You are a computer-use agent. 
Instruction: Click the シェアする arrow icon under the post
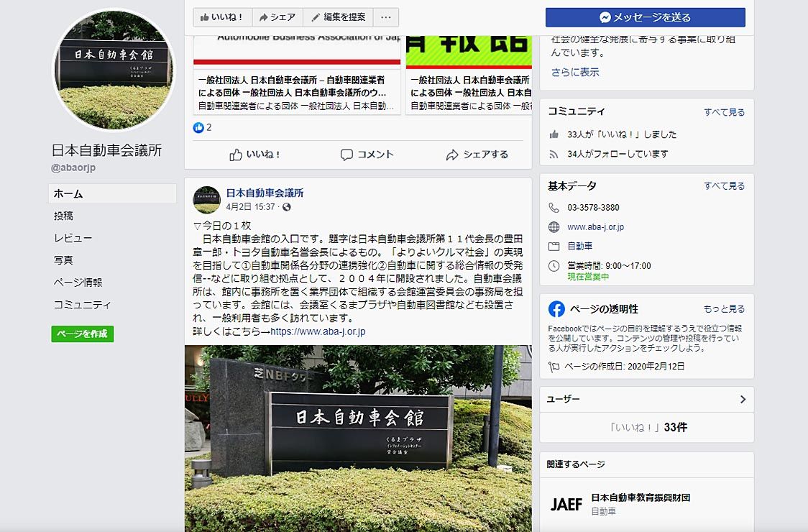(x=452, y=155)
